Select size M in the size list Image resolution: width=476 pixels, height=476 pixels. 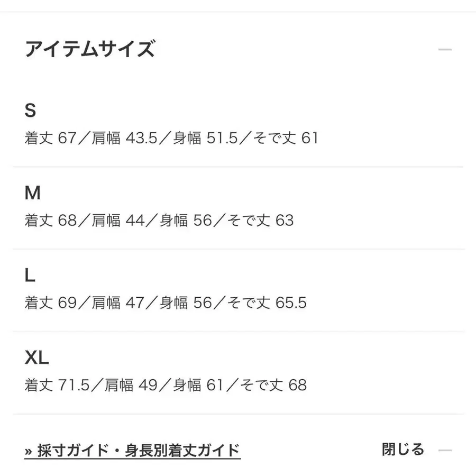point(33,193)
